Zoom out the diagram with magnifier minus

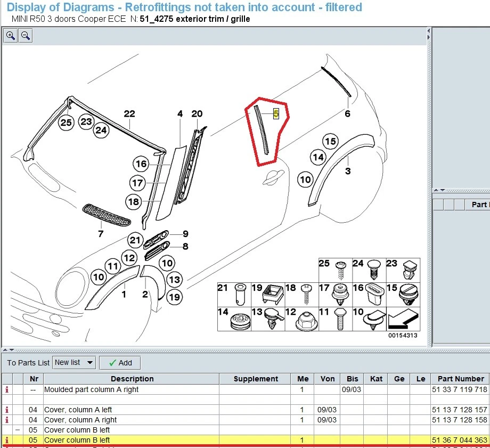26,36
